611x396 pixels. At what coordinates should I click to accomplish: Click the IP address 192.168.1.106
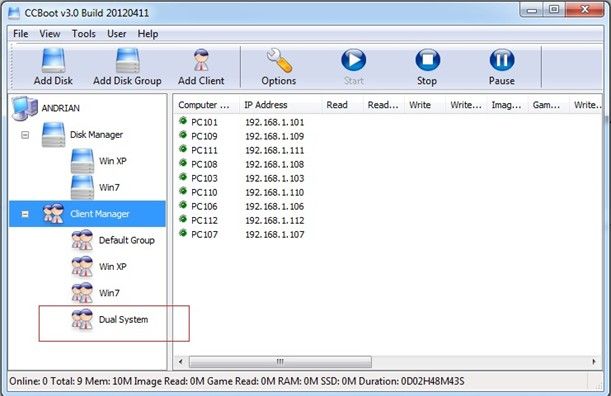coord(275,207)
